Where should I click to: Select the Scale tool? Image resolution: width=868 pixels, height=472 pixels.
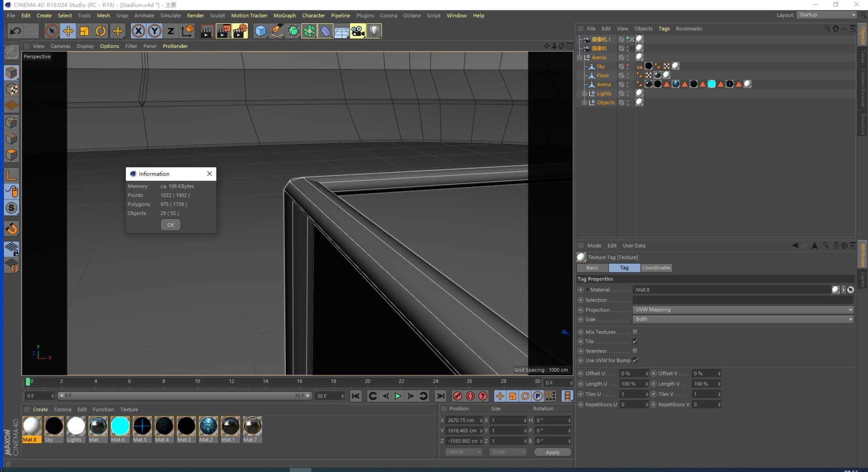pos(85,31)
